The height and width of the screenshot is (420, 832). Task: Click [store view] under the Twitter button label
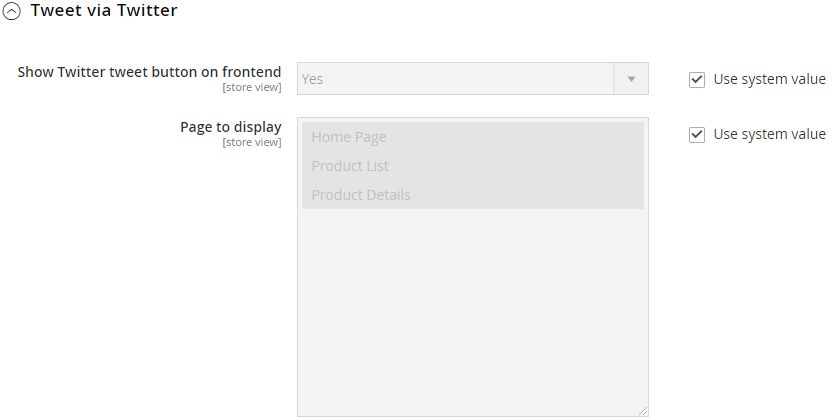[x=251, y=88]
